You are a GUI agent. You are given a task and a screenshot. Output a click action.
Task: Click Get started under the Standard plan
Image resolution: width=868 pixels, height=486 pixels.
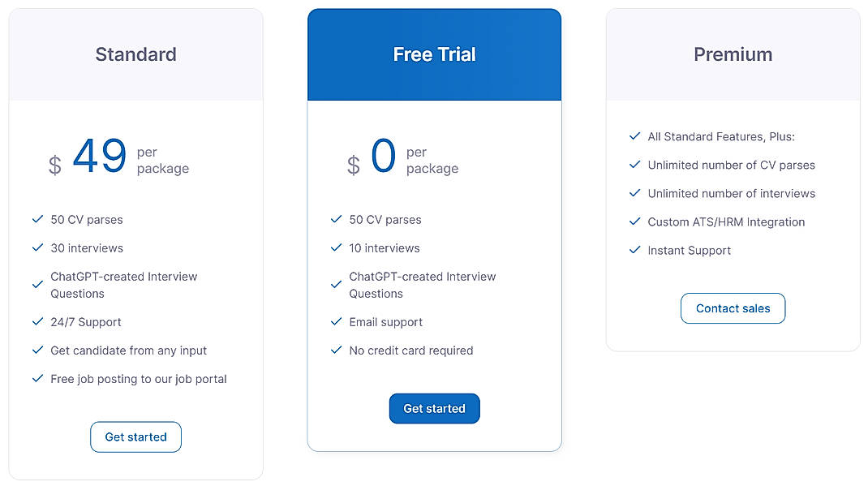[135, 437]
